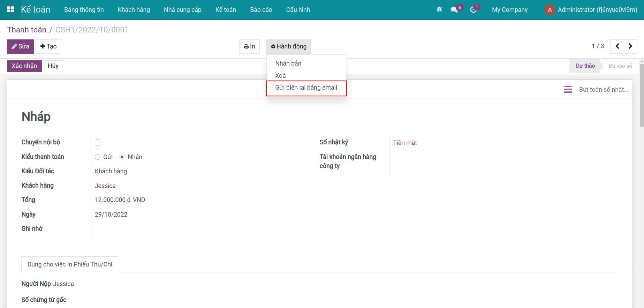Select the Nhận payment type radio
The width and height of the screenshot is (644, 308).
click(x=122, y=157)
